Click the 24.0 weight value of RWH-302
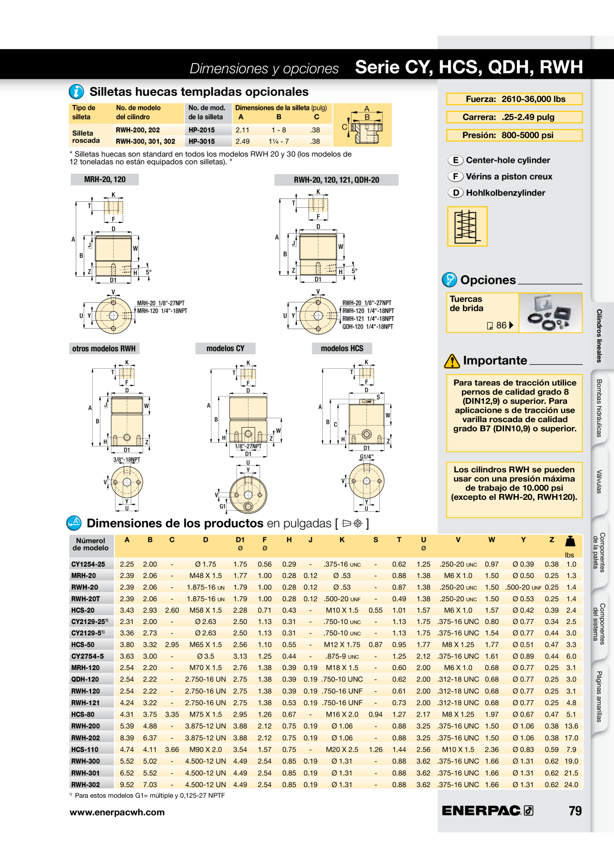The width and height of the screenshot is (614, 868). pyautogui.click(x=571, y=784)
